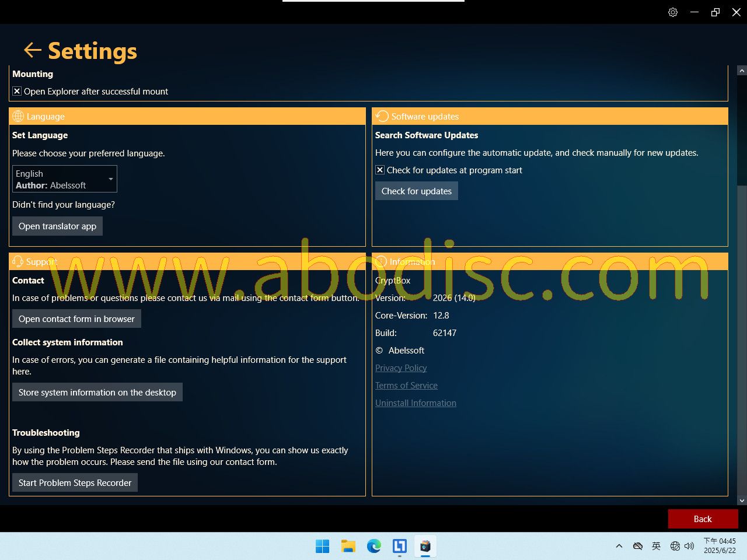Screen dimensions: 747x560
Task: Click the refresh icon in Software updates header
Action: [x=382, y=116]
